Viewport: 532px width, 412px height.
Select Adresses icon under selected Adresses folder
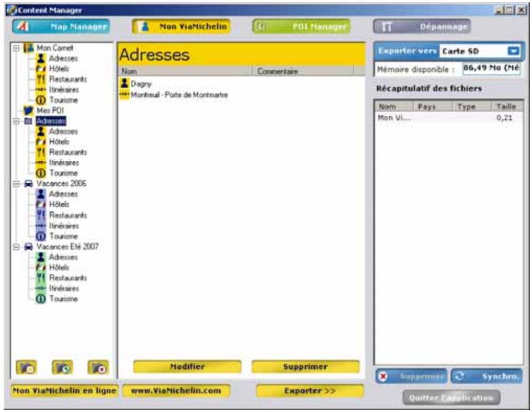[x=41, y=131]
